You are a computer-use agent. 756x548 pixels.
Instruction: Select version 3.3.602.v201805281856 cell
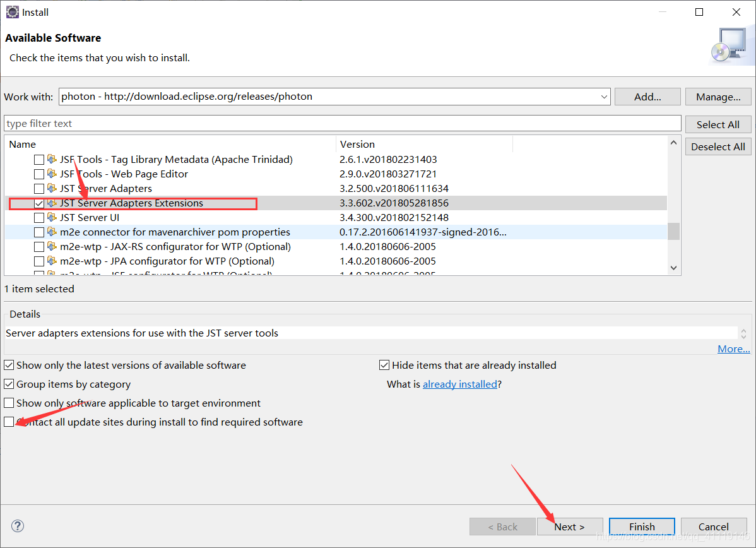(394, 203)
